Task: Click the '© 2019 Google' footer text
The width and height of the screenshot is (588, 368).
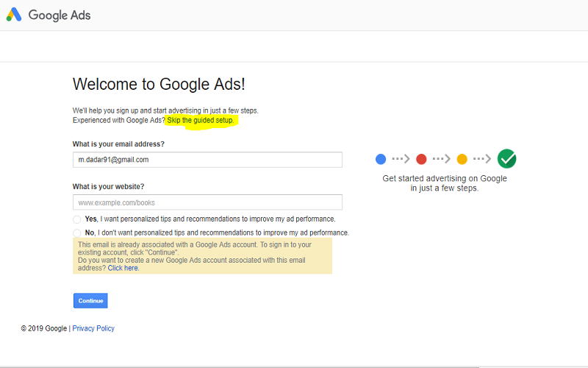Action: (44, 328)
